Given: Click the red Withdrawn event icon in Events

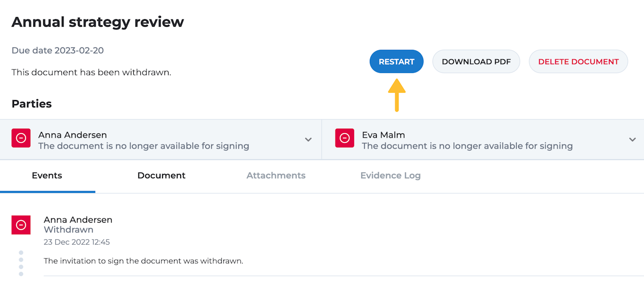Looking at the screenshot, I should point(21,225).
